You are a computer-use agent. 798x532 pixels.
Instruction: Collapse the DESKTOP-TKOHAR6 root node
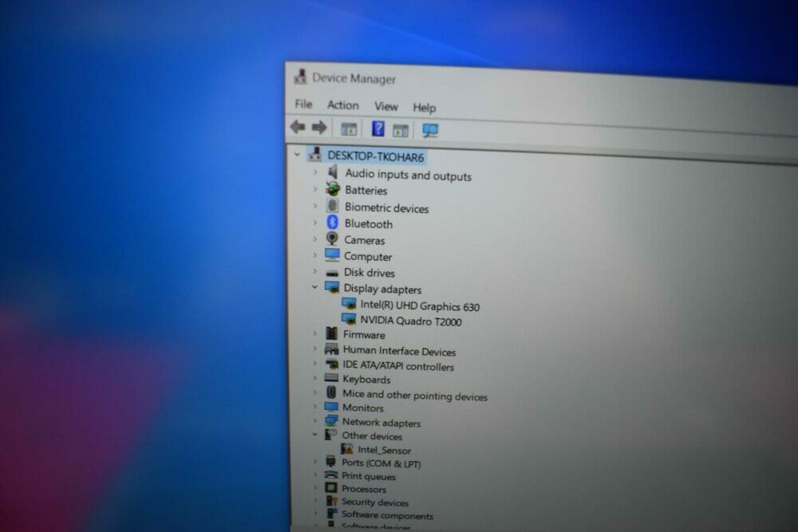[297, 154]
